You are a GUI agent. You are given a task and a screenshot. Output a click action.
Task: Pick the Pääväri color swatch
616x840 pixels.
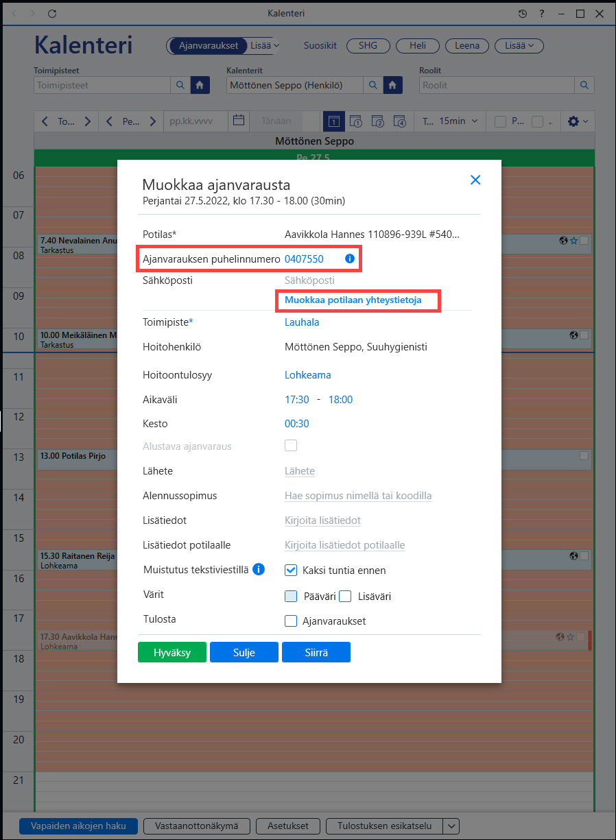pos(291,596)
